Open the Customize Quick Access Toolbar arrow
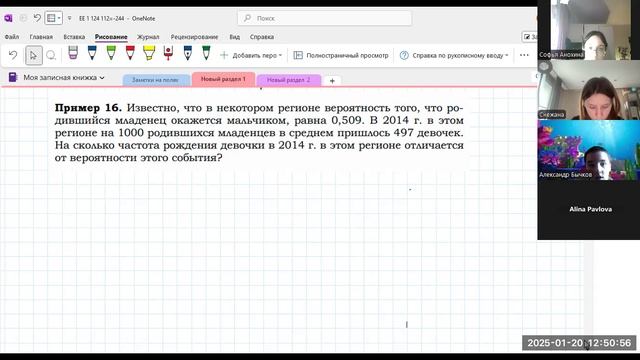 [69, 18]
